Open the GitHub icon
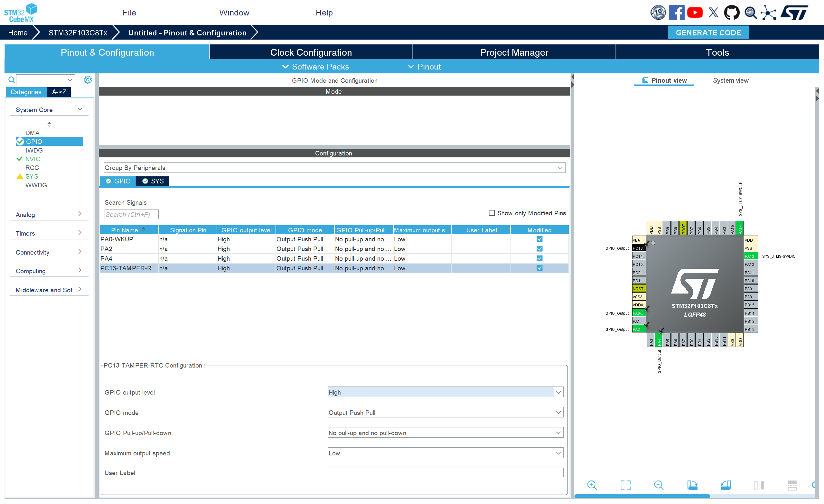Viewport: 824px width, 504px height. coord(731,13)
